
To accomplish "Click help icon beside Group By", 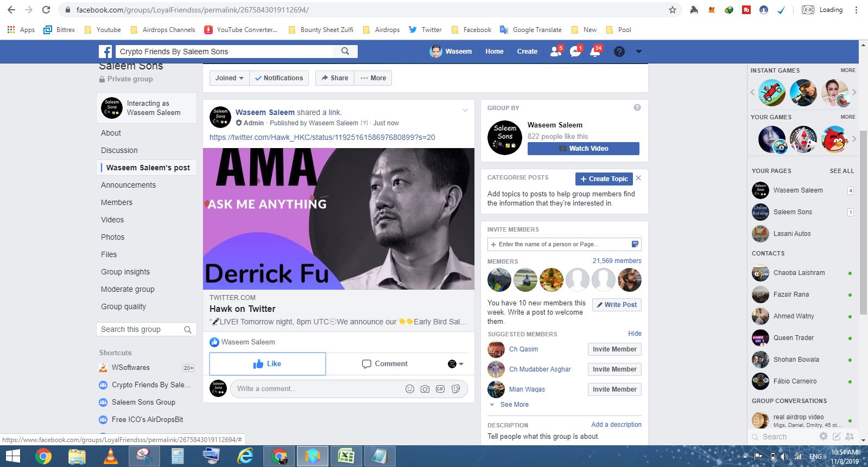I will point(637,107).
